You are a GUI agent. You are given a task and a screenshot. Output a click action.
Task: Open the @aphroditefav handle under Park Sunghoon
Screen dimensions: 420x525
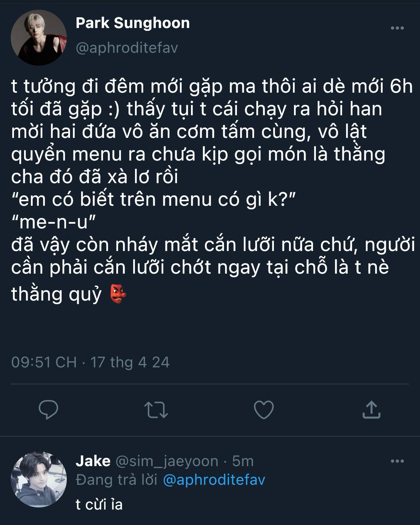[127, 48]
